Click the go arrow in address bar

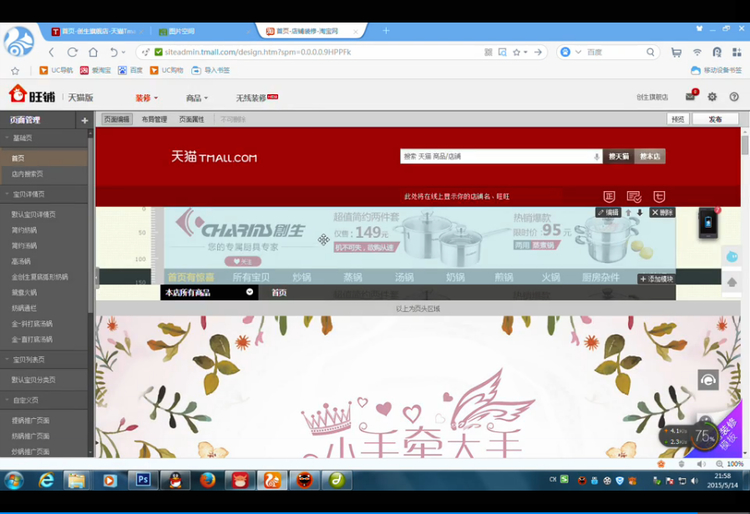[x=538, y=52]
